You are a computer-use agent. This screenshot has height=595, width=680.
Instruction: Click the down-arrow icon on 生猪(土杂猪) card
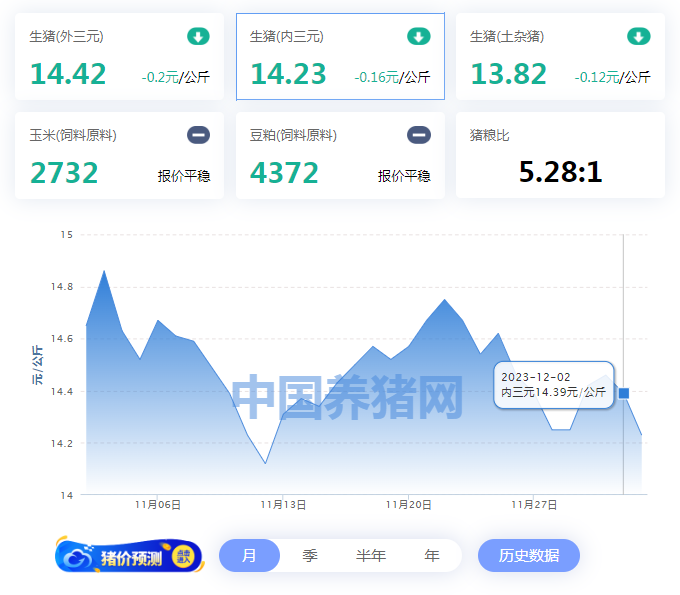point(638,37)
